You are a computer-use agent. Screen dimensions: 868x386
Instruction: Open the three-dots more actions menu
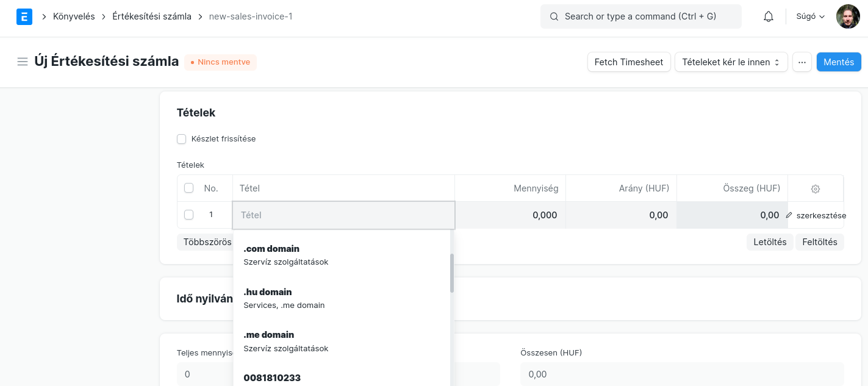pyautogui.click(x=802, y=62)
